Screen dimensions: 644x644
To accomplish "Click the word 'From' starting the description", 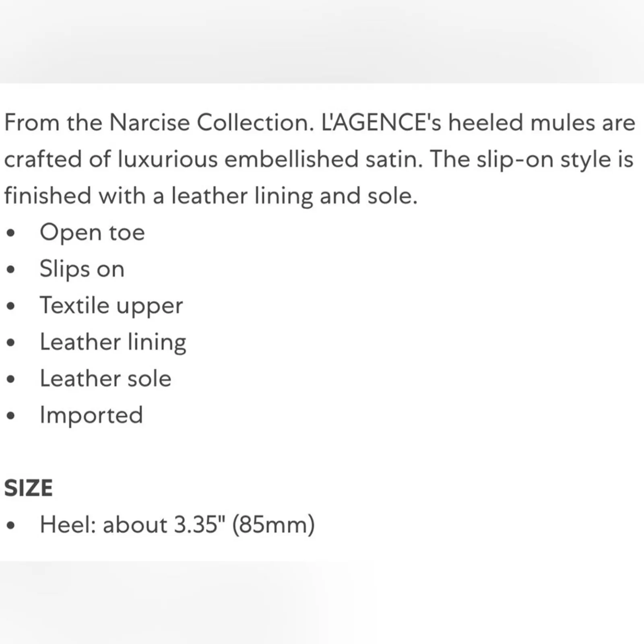I will click(x=32, y=122).
